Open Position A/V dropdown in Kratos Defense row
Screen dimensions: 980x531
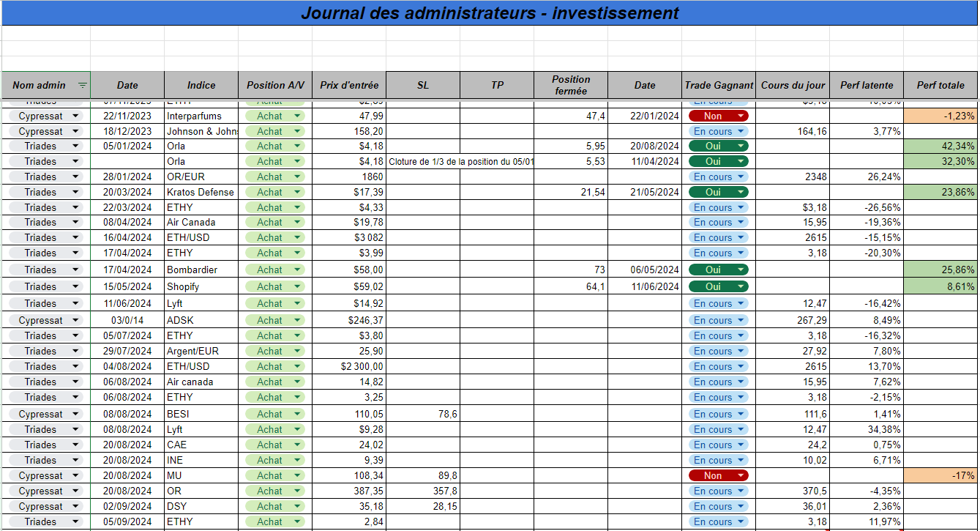click(297, 192)
